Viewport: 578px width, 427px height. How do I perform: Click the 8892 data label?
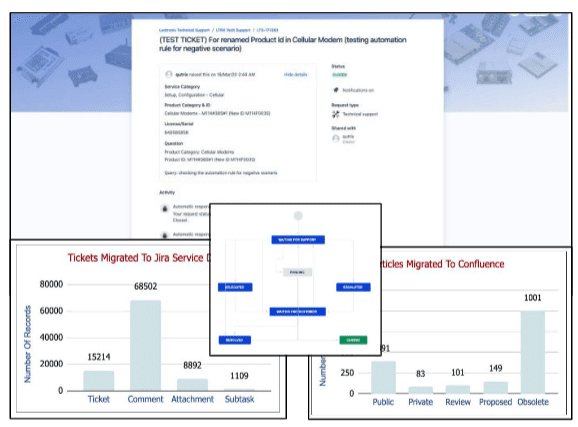pos(192,365)
